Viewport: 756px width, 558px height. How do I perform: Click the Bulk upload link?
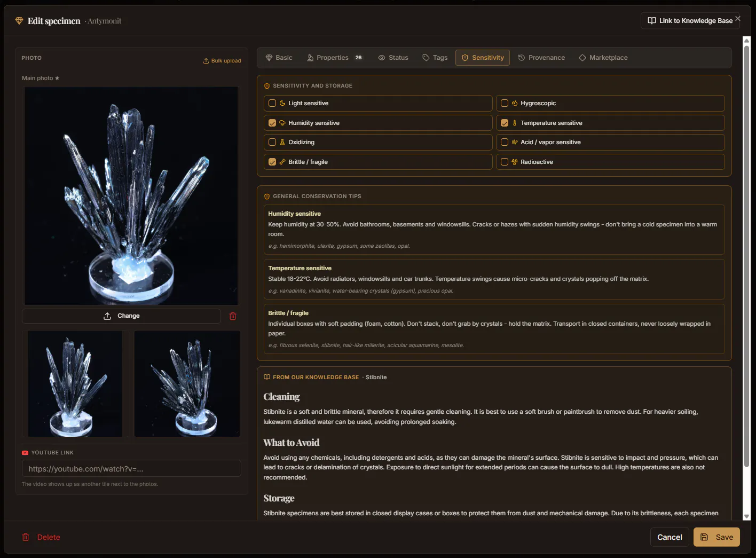(222, 61)
